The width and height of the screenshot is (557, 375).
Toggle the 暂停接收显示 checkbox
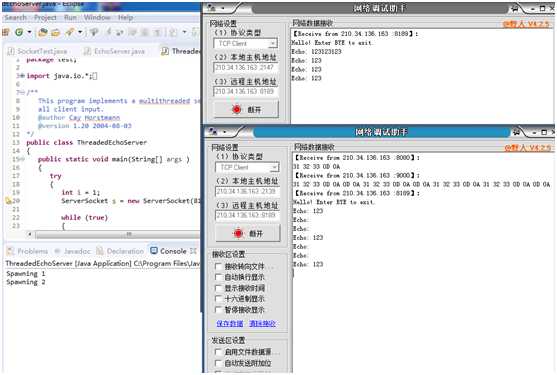[x=219, y=310]
